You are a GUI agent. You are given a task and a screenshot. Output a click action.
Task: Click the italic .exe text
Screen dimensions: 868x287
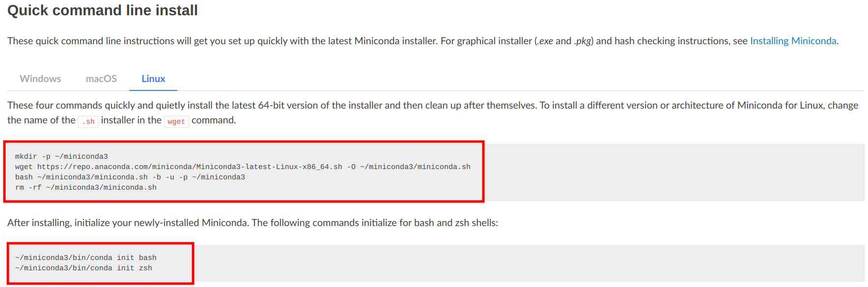coord(545,41)
